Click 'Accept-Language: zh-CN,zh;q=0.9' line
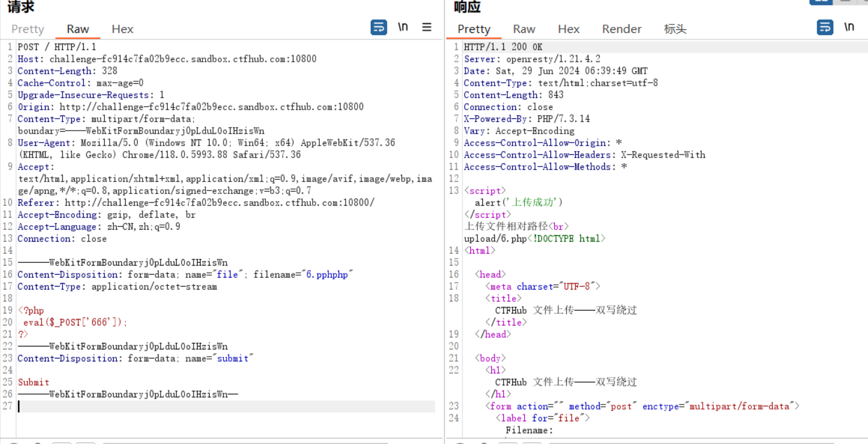Screen dimensions: 868x444 99,226
